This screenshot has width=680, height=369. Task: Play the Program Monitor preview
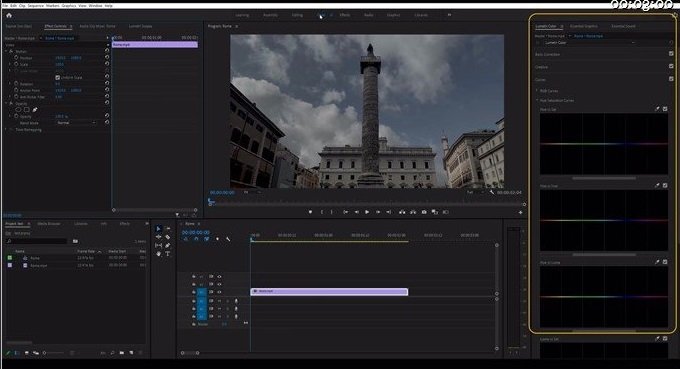pyautogui.click(x=367, y=212)
